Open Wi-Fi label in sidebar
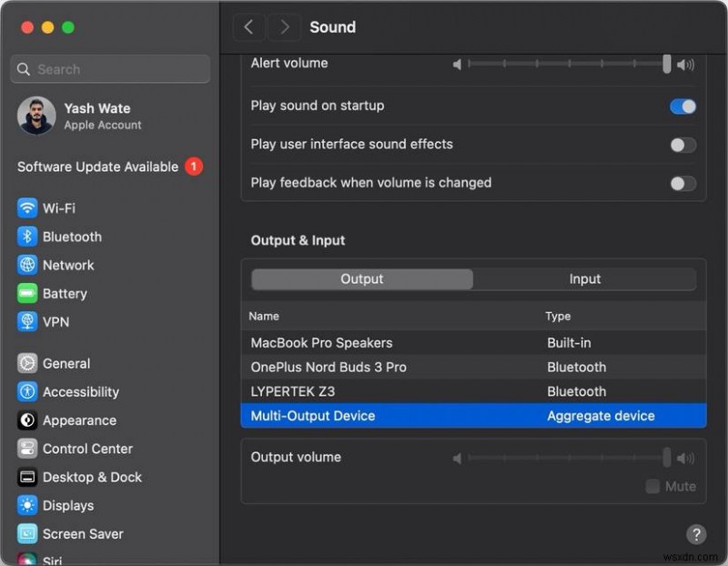 pyautogui.click(x=59, y=208)
